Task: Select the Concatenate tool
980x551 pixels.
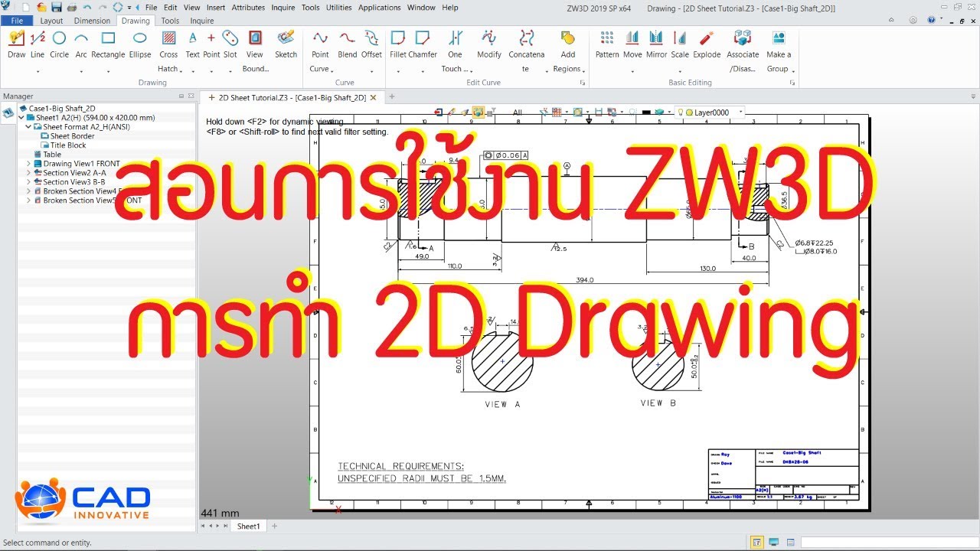Action: [526, 51]
